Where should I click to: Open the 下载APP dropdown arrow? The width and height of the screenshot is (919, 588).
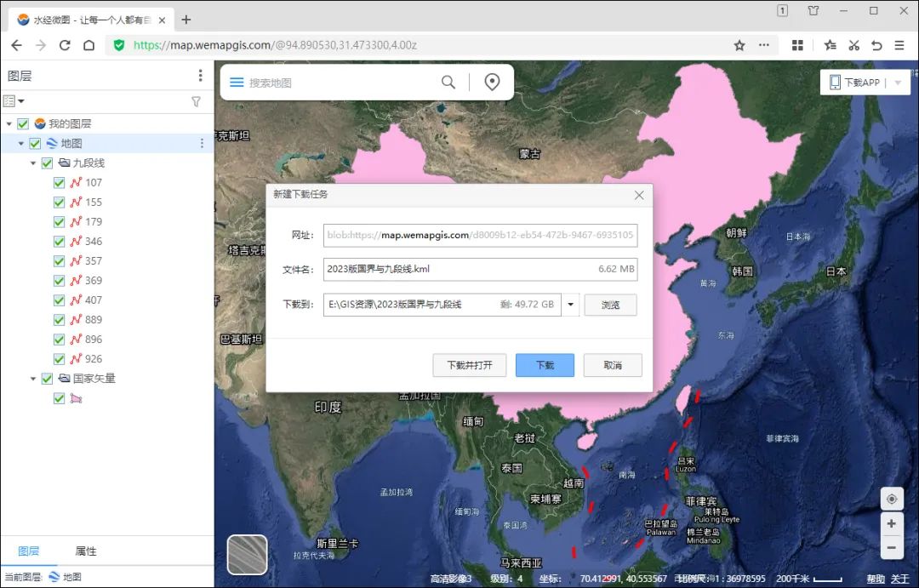899,82
